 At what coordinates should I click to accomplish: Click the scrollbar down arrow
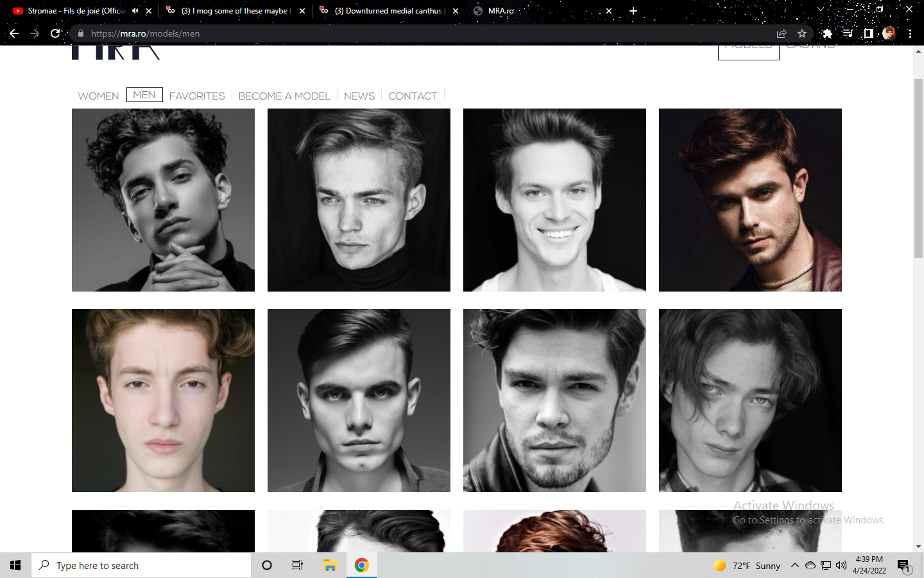tap(918, 547)
